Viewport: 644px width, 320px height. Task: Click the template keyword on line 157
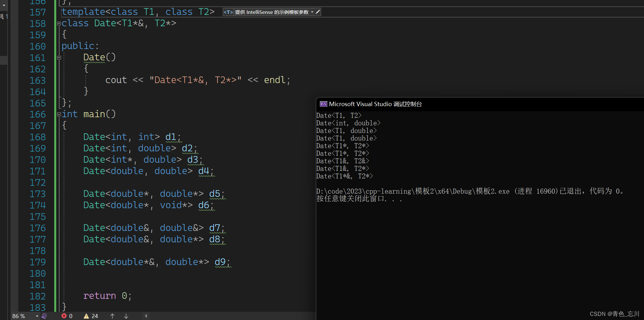(83, 12)
